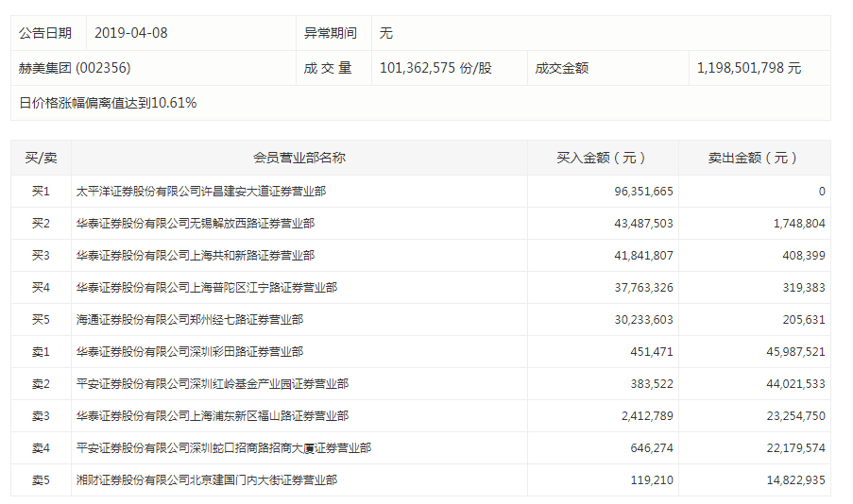Open 平安证券深圳红岭基金产业园证券营业部
853x504 pixels.
click(212, 383)
